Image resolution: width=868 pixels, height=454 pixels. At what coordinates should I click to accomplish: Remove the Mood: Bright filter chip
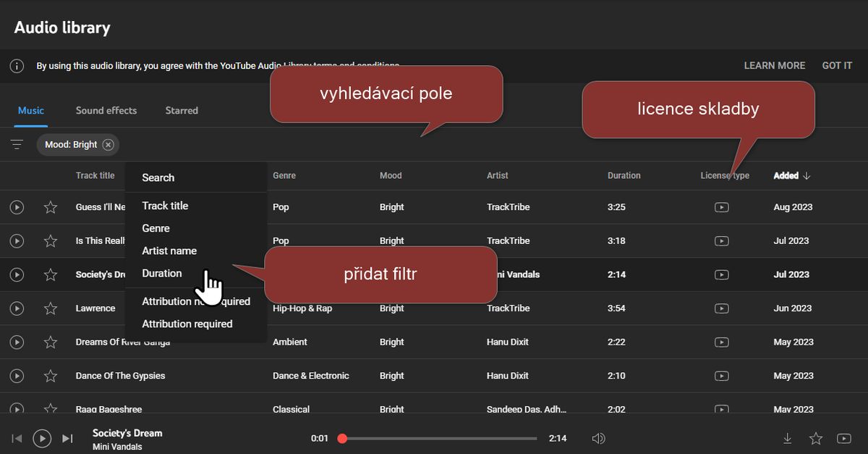pos(109,145)
